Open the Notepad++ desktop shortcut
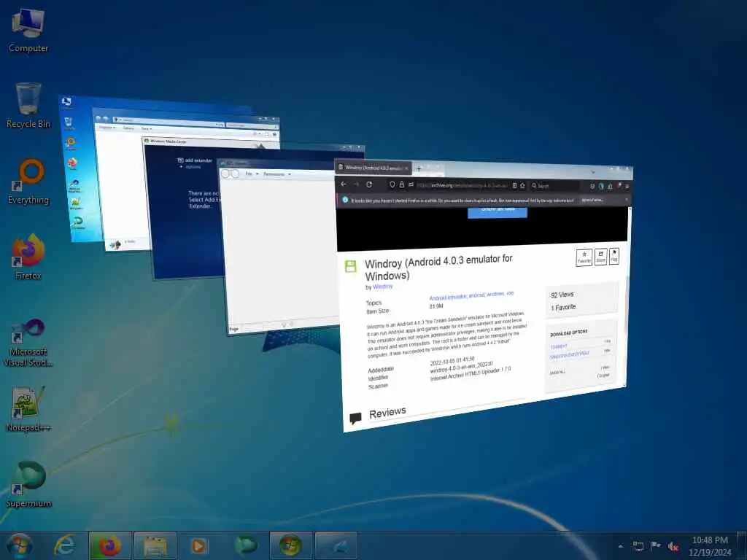Viewport: 747px width, 560px height. (28, 410)
